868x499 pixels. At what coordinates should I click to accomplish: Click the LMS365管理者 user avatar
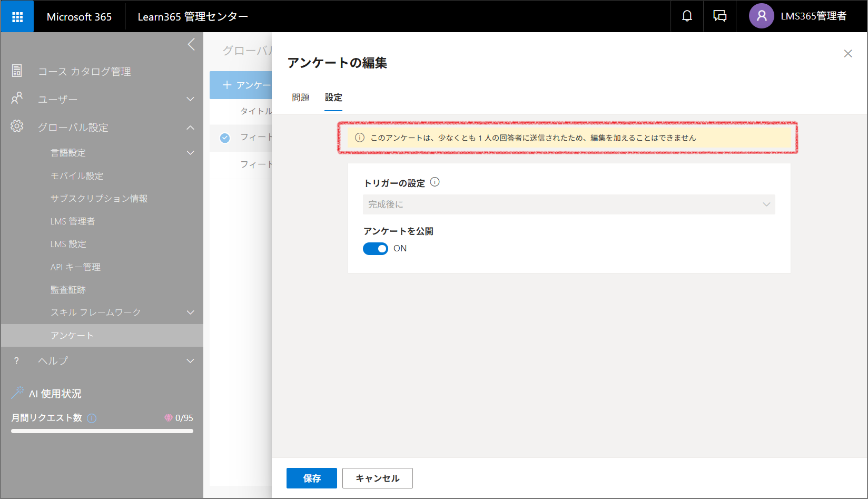pos(761,16)
